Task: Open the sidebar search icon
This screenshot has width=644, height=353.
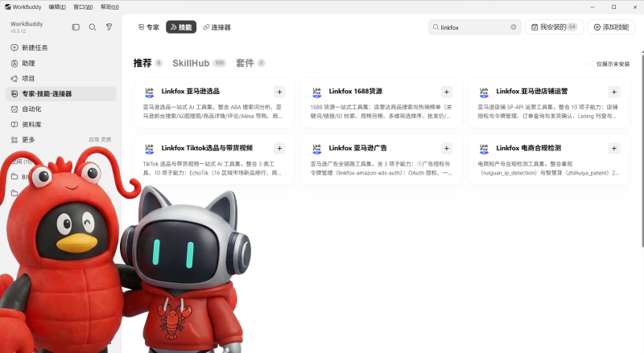Action: (93, 27)
